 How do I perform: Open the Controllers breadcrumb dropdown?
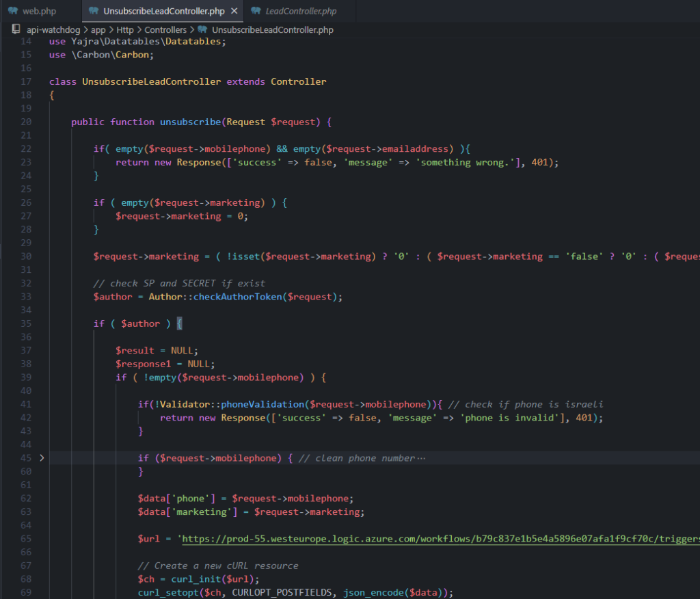(165, 30)
